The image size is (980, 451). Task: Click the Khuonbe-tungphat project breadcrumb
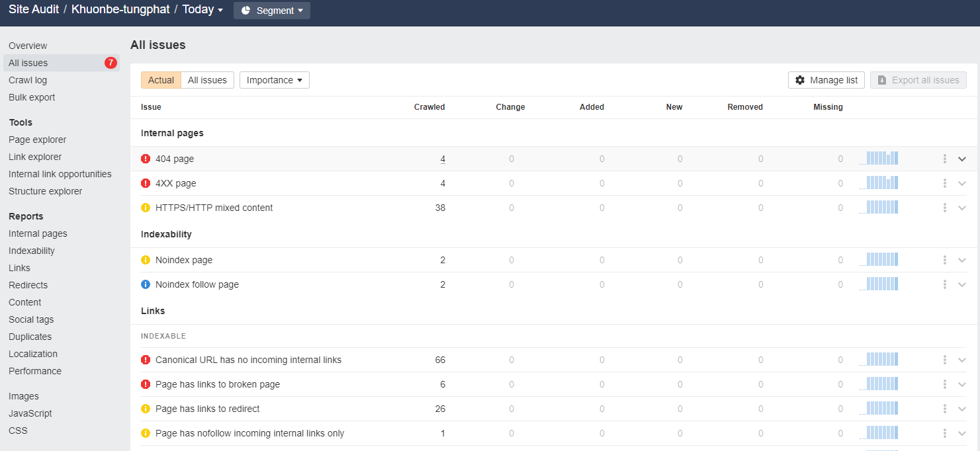pos(120,10)
